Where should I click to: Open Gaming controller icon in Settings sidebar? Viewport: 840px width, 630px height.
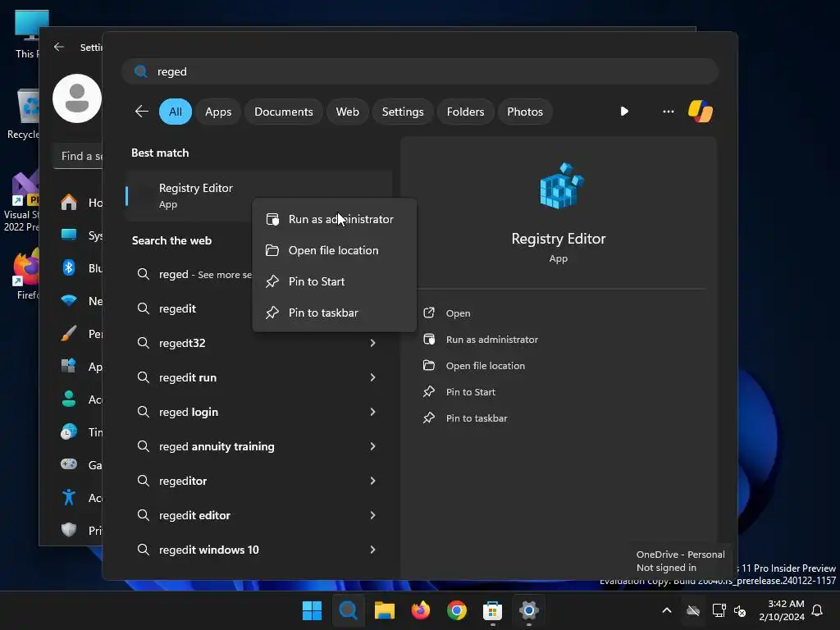(x=69, y=464)
